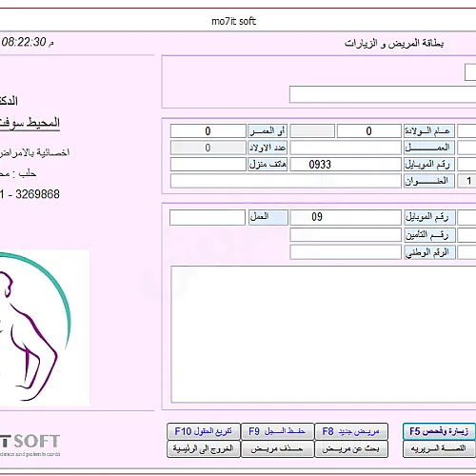Click the العمل field under عام الولادة row
Screen dimensions: 476x476
click(346, 148)
